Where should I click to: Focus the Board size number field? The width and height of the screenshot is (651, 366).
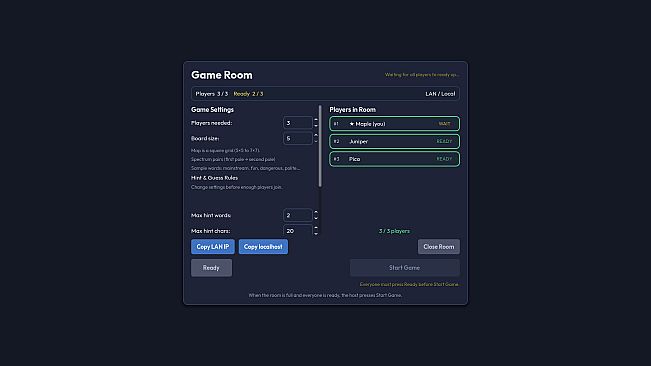click(x=297, y=138)
